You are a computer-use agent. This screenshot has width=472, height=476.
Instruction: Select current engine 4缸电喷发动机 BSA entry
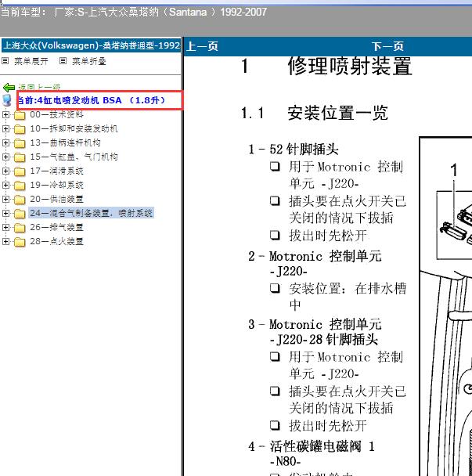[x=92, y=100]
